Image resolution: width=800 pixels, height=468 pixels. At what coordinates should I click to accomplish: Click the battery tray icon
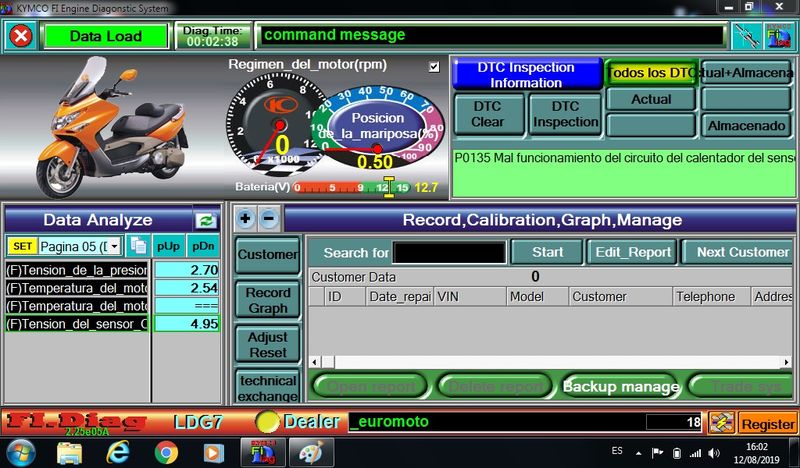click(677, 453)
